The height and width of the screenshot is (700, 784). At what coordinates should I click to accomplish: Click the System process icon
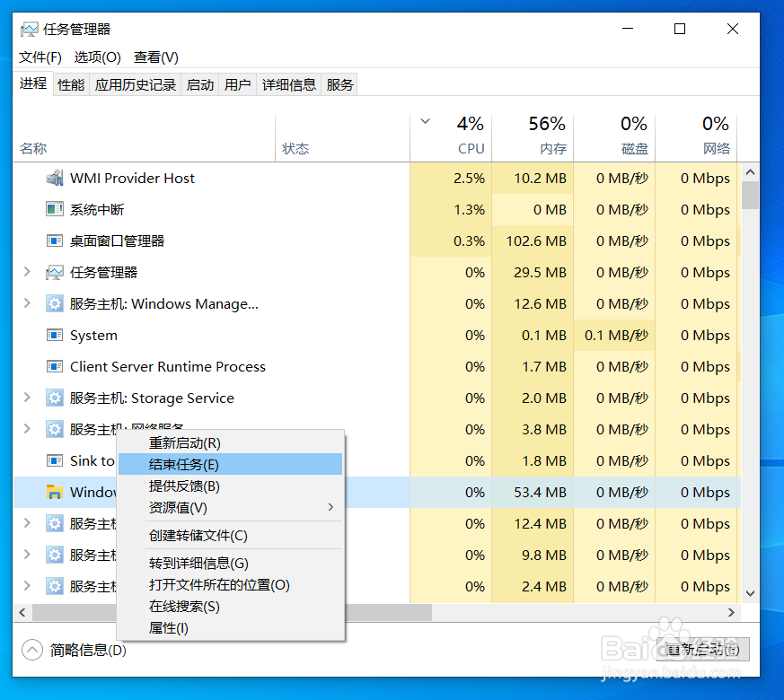(x=55, y=335)
